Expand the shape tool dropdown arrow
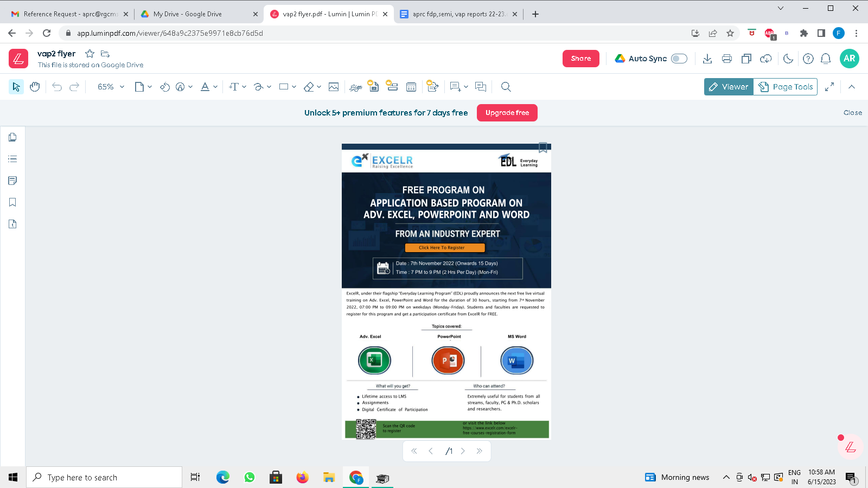The image size is (868, 488). [x=294, y=87]
